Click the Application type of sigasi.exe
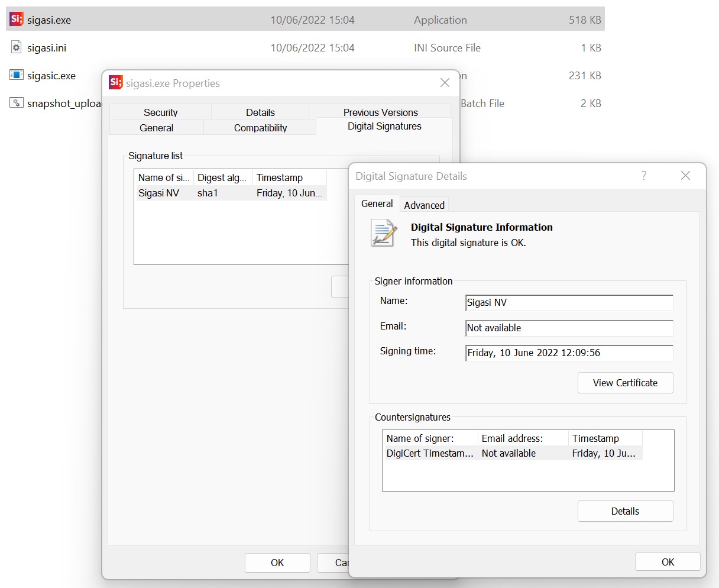Viewport: 719px width, 588px height. [441, 20]
